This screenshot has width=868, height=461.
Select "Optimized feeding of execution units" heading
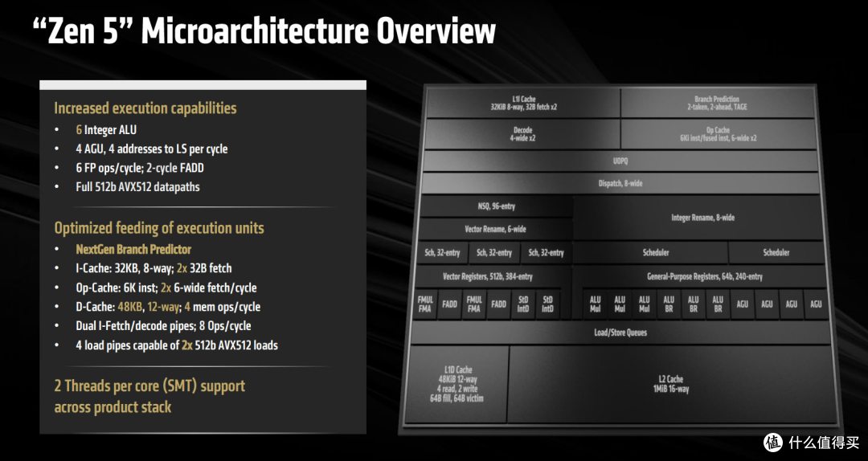159,228
